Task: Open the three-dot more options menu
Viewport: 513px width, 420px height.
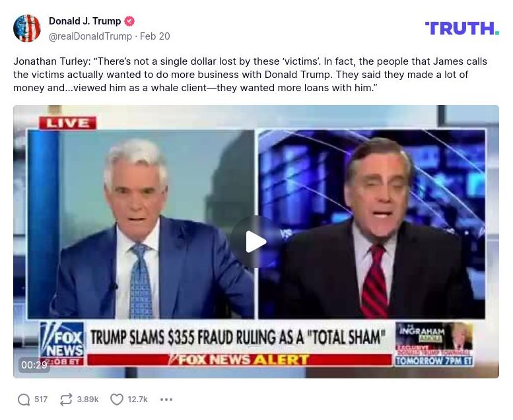Action: click(166, 400)
